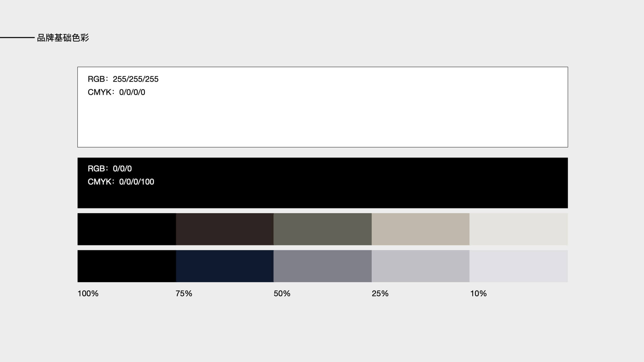
Task: Choose the olive gray swatch
Action: tap(322, 229)
